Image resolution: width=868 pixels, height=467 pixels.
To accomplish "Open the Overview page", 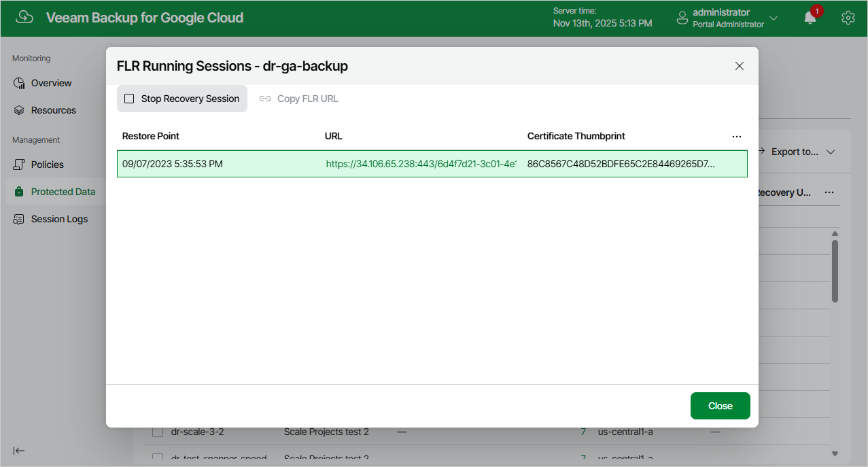I will click(x=51, y=83).
